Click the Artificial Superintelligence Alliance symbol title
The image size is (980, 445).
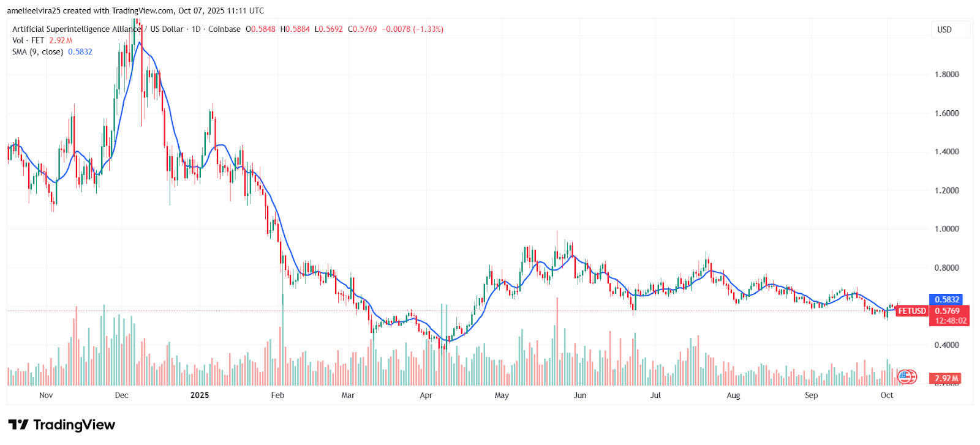(77, 29)
